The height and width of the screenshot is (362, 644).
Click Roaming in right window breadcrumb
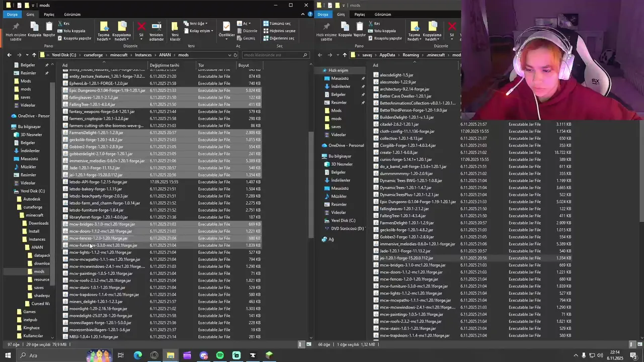coord(411,55)
